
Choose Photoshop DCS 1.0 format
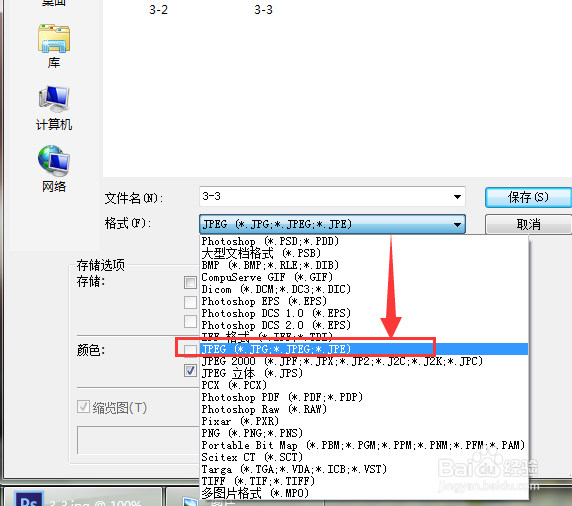364,313
